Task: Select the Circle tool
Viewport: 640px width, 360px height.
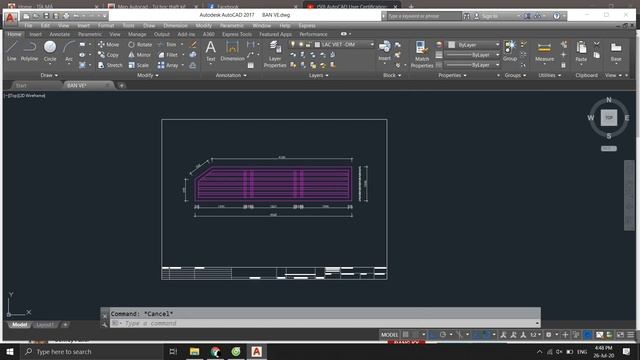Action: pos(50,51)
